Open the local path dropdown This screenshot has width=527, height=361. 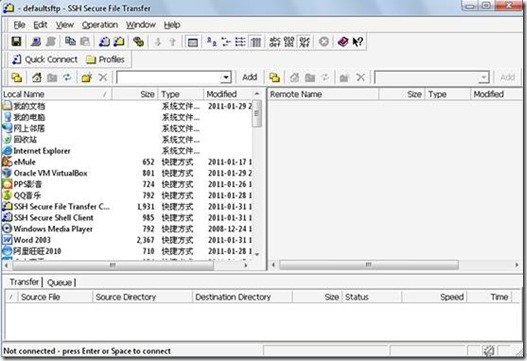(226, 78)
